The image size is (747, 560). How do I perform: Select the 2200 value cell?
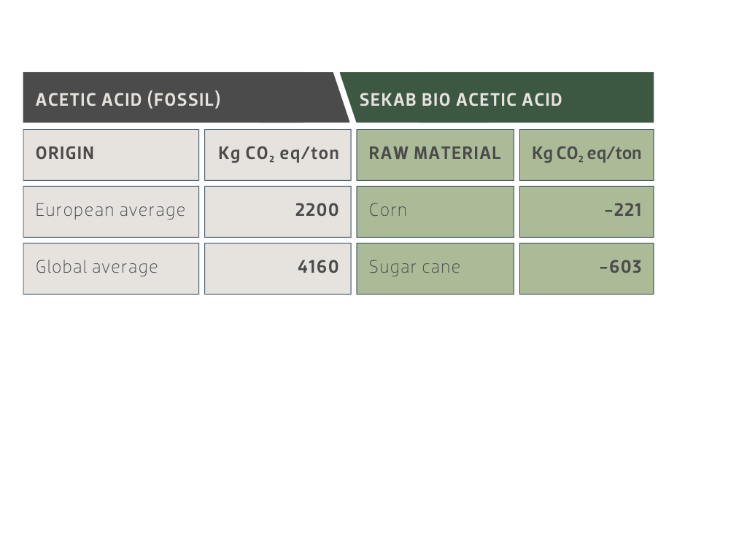click(x=278, y=211)
